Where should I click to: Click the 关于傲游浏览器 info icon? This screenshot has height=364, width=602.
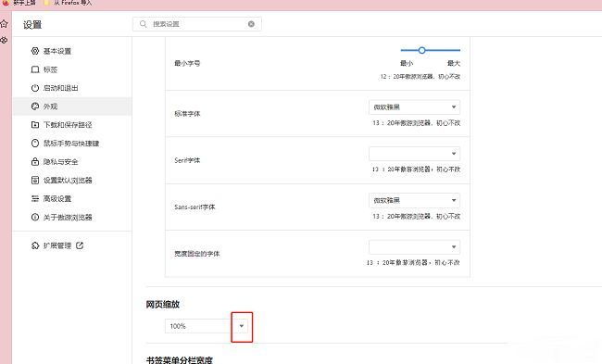tap(35, 217)
